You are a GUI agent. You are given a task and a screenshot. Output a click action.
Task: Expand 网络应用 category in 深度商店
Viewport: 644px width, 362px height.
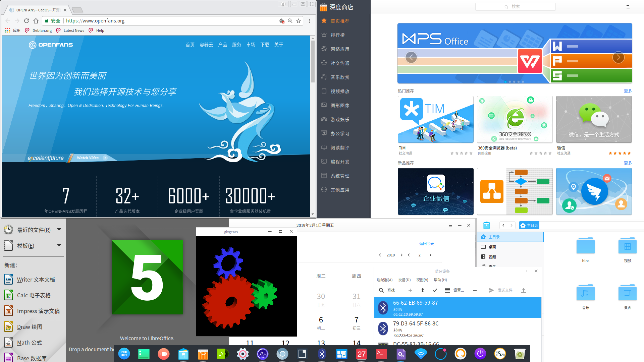tap(340, 49)
